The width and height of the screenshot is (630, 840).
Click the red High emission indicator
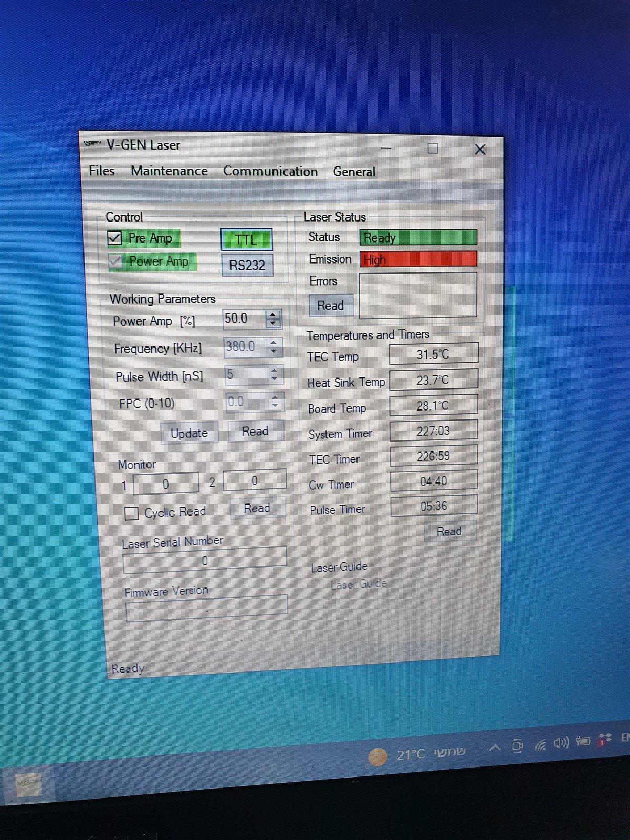click(x=418, y=259)
